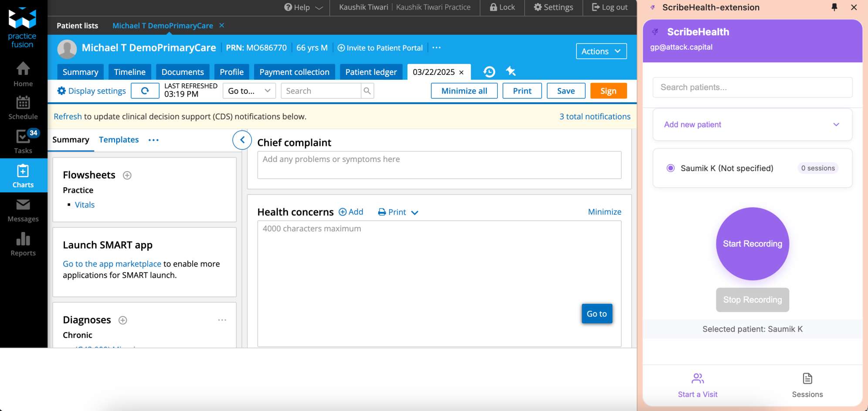Screen dimensions: 868x411
Task: Click the Lock button in top bar
Action: point(502,7)
